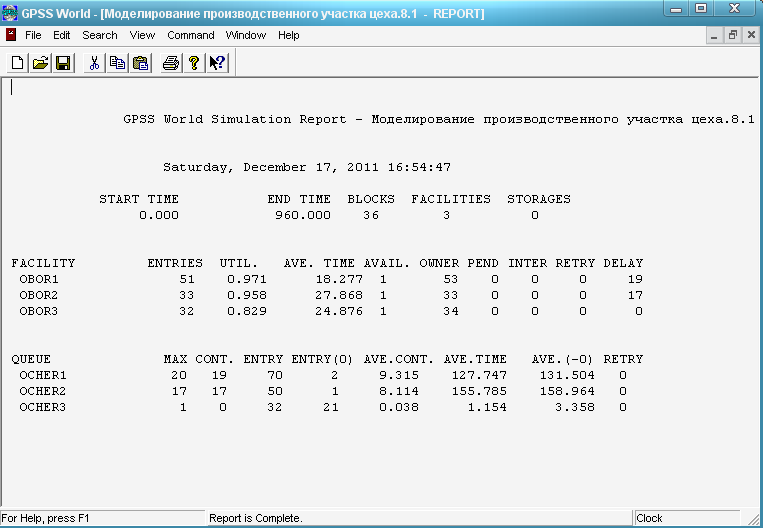Click the red document icon in menu bar
This screenshot has width=763, height=528.
click(11, 35)
